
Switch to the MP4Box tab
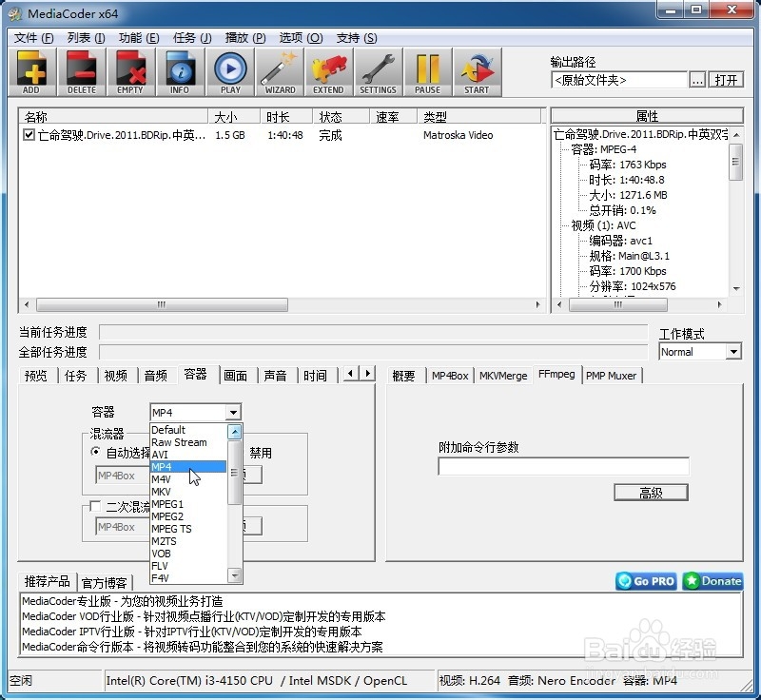[450, 376]
